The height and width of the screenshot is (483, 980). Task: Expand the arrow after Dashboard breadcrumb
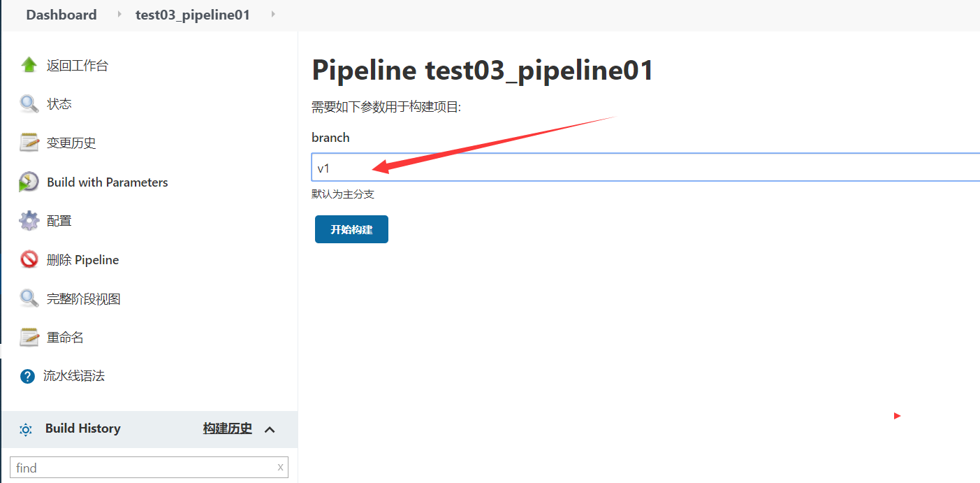pos(119,15)
